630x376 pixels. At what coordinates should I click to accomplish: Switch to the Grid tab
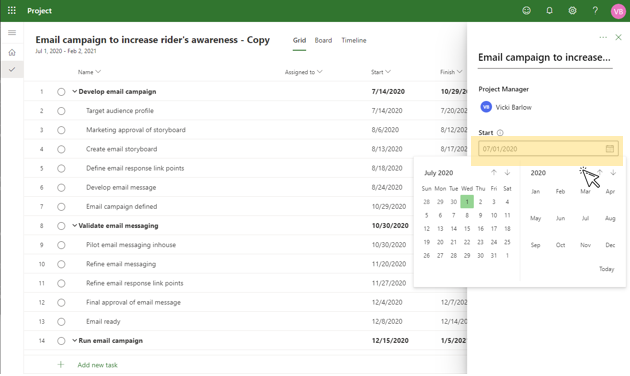point(299,40)
